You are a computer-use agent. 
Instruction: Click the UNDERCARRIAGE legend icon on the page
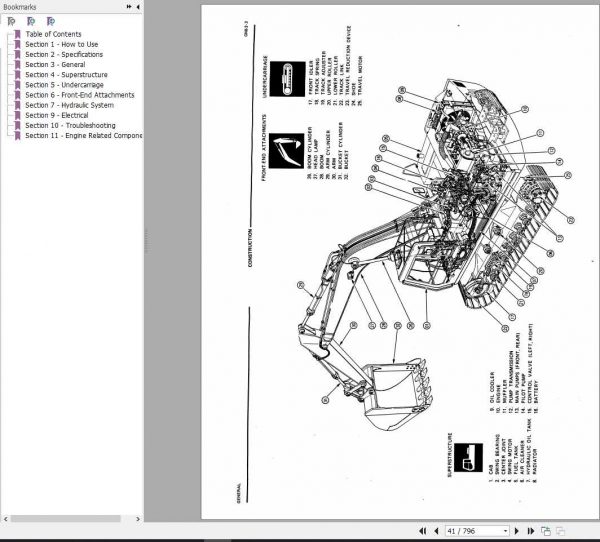click(x=287, y=79)
